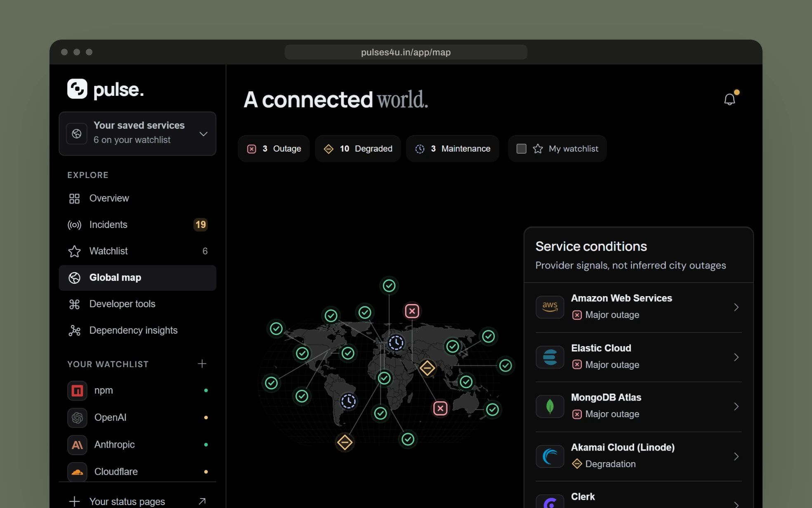Open the notifications bell

click(x=729, y=99)
